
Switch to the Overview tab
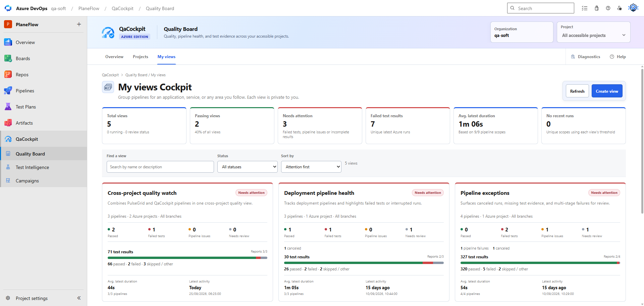pos(114,57)
